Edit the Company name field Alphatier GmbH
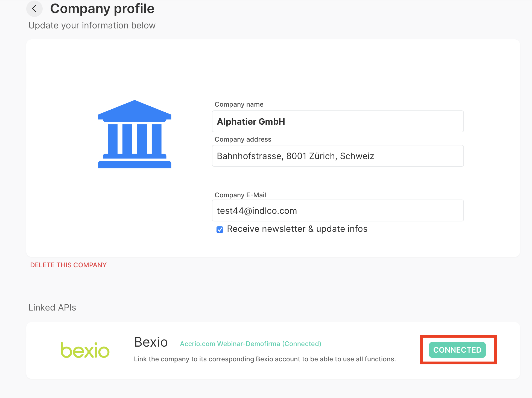The height and width of the screenshot is (398, 532). (337, 121)
